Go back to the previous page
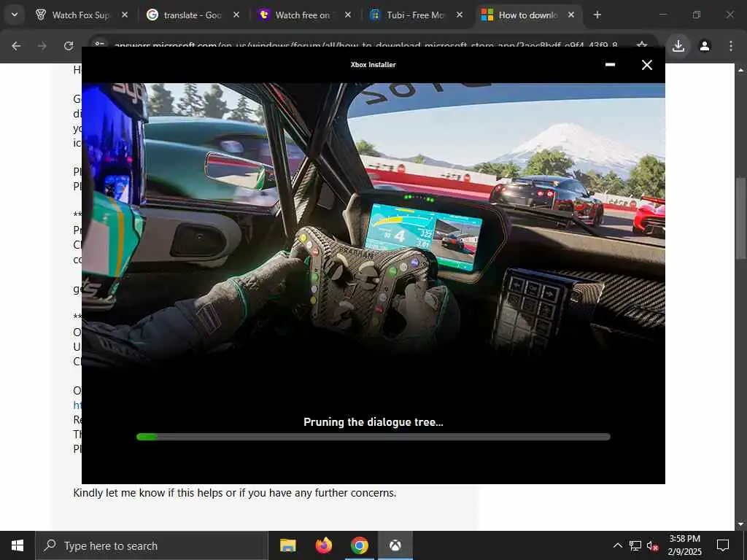 pyautogui.click(x=16, y=46)
